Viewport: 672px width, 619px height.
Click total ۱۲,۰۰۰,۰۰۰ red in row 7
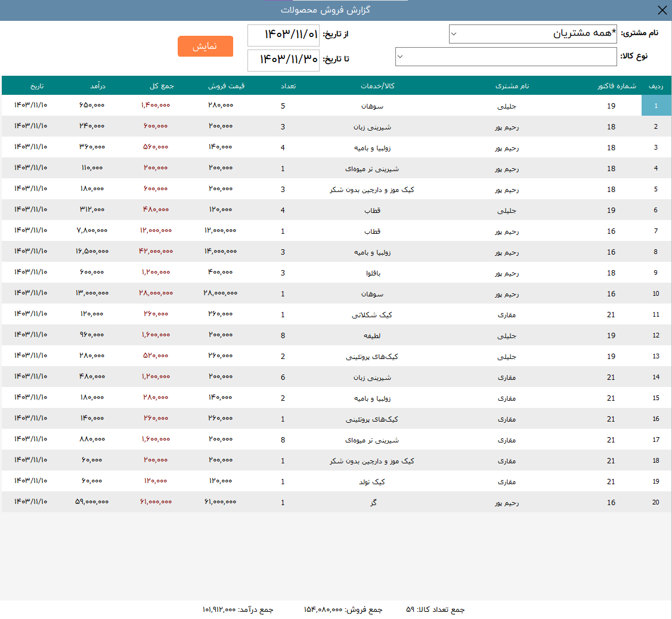156,231
